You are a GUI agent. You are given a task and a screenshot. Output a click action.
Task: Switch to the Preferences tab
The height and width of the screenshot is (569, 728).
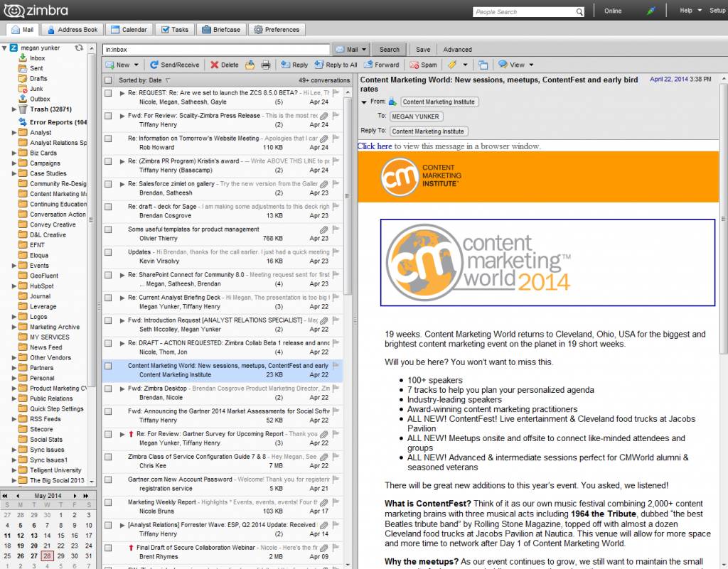[x=277, y=30]
